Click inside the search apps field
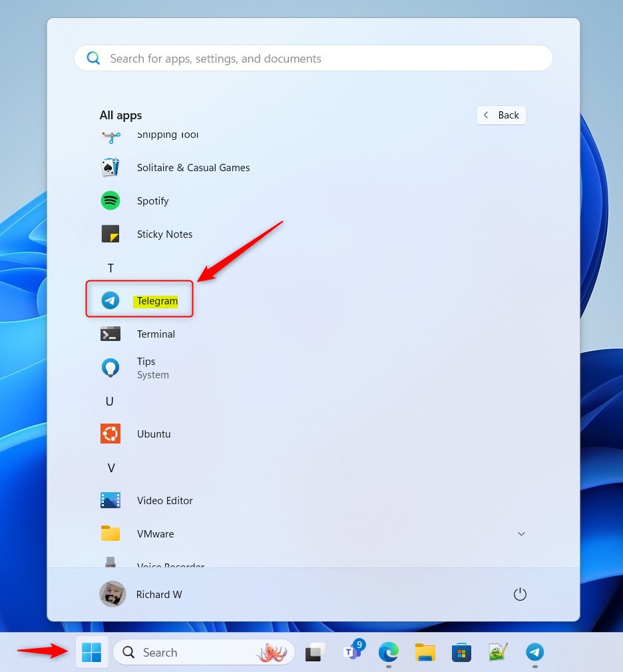Screen dimensions: 623x672 coord(313,58)
